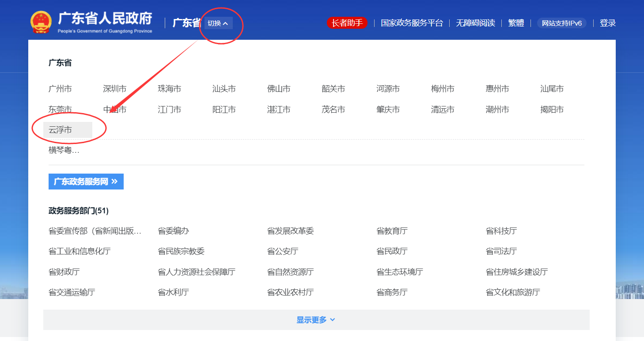Click the 登录 login button

608,23
